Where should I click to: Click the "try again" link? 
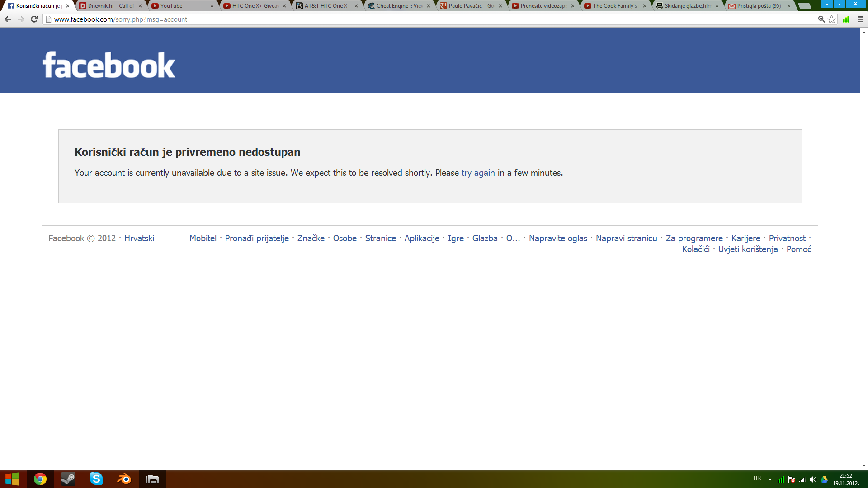(478, 173)
